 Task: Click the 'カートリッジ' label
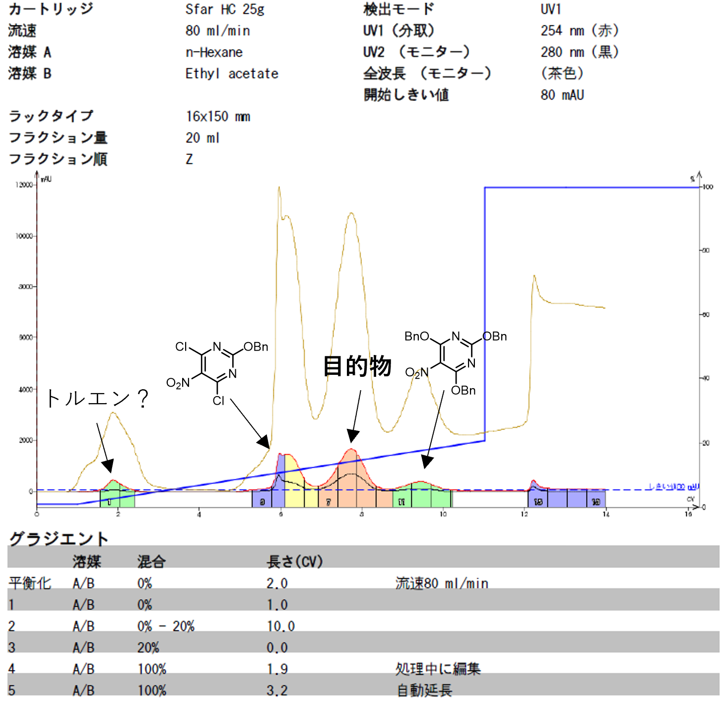[51, 9]
